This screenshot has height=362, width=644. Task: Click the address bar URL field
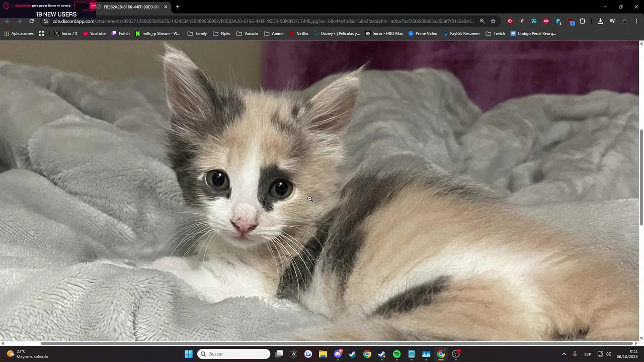pyautogui.click(x=263, y=21)
